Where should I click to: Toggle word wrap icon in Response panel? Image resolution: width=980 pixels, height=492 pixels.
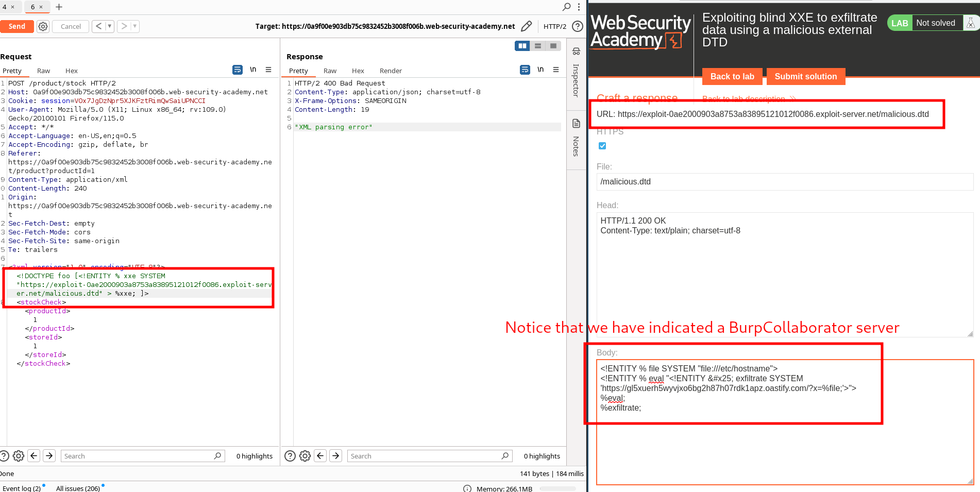(525, 70)
